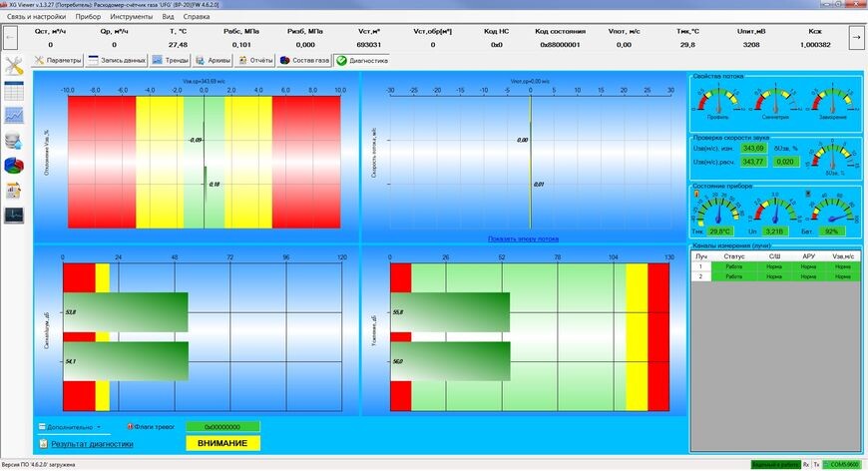Open the Вид menu
The height and width of the screenshot is (471, 868).
(x=169, y=17)
